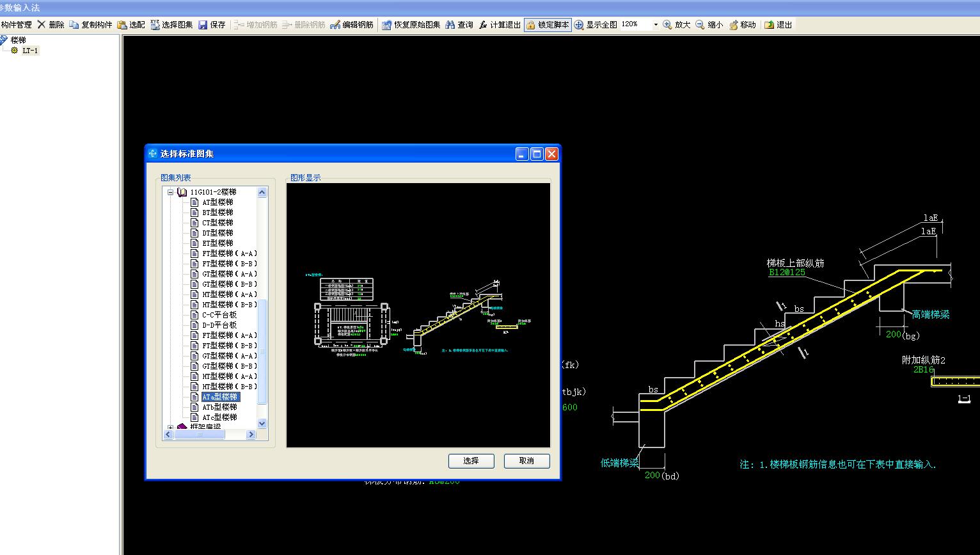Click atlas list scroll-down arrow
980x555 pixels.
pos(262,424)
